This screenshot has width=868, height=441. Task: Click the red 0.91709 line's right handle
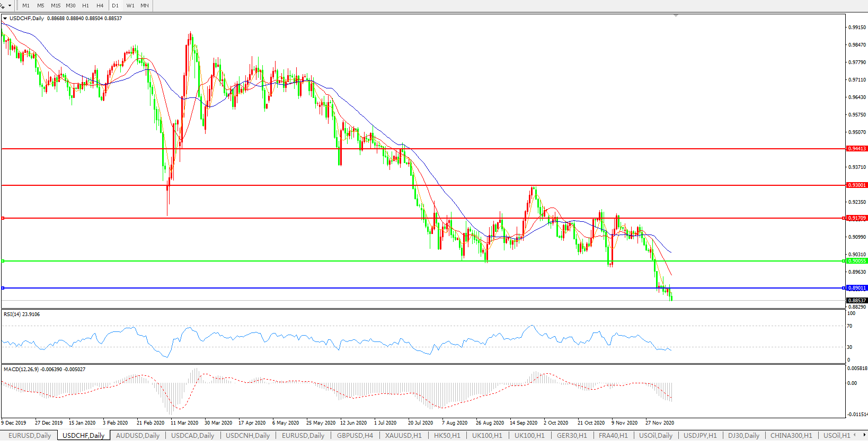(x=844, y=218)
